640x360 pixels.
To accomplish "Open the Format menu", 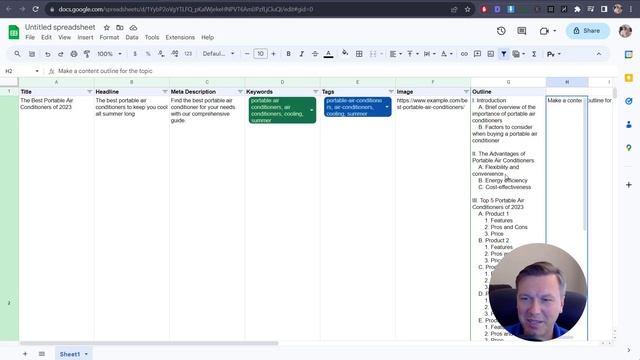I will pos(109,38).
